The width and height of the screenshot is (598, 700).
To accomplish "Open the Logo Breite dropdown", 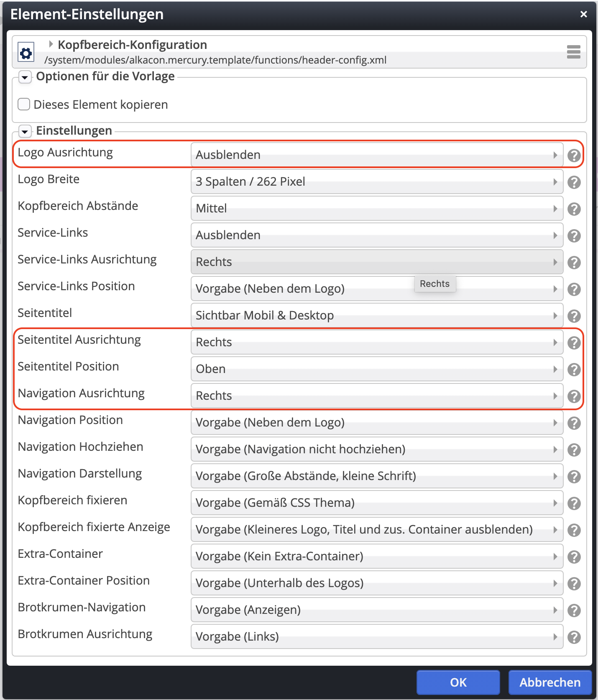I will pyautogui.click(x=377, y=181).
